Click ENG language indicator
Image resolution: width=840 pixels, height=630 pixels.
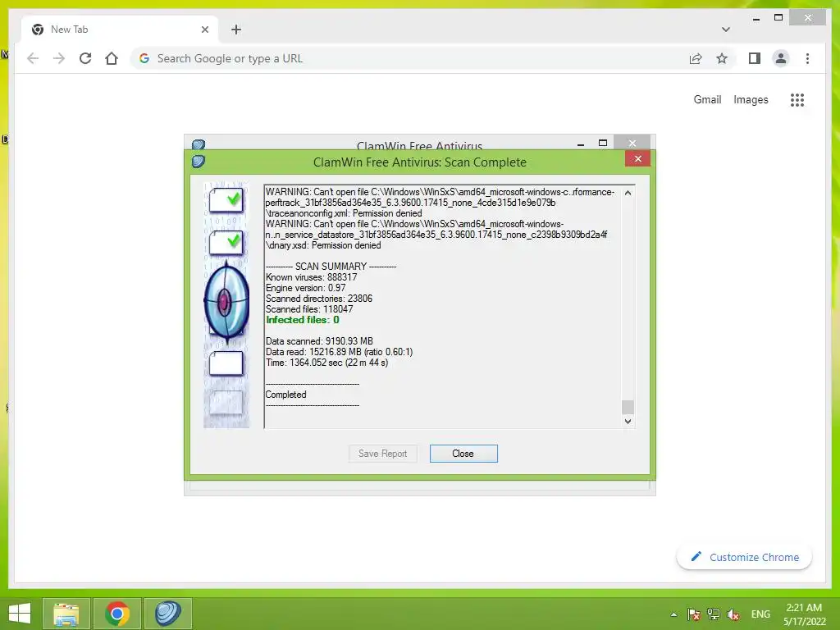760,614
